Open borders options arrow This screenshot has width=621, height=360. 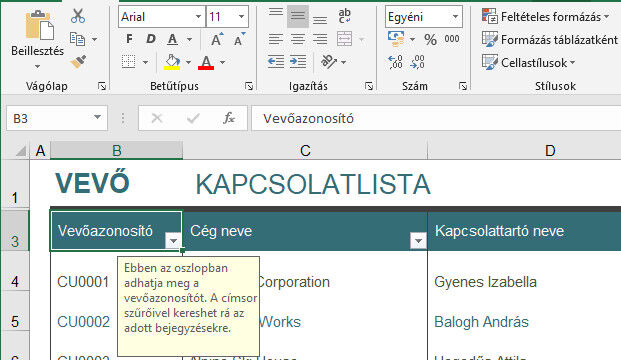pos(145,62)
